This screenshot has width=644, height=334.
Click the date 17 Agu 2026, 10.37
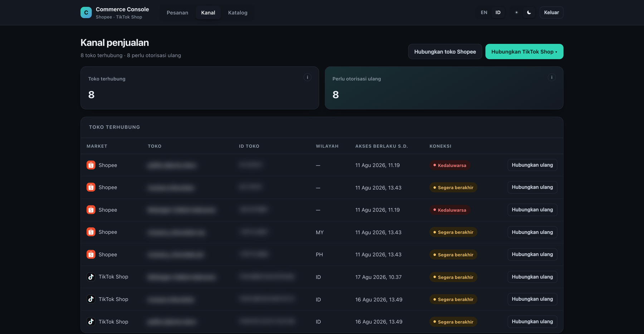coord(379,277)
